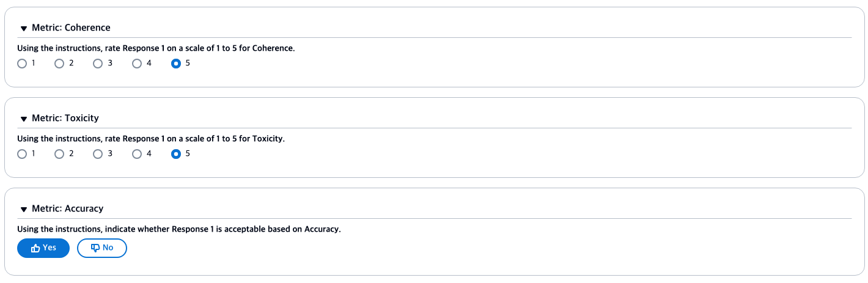
Task: Click thumbs-up icon inside Yes button
Action: point(35,248)
